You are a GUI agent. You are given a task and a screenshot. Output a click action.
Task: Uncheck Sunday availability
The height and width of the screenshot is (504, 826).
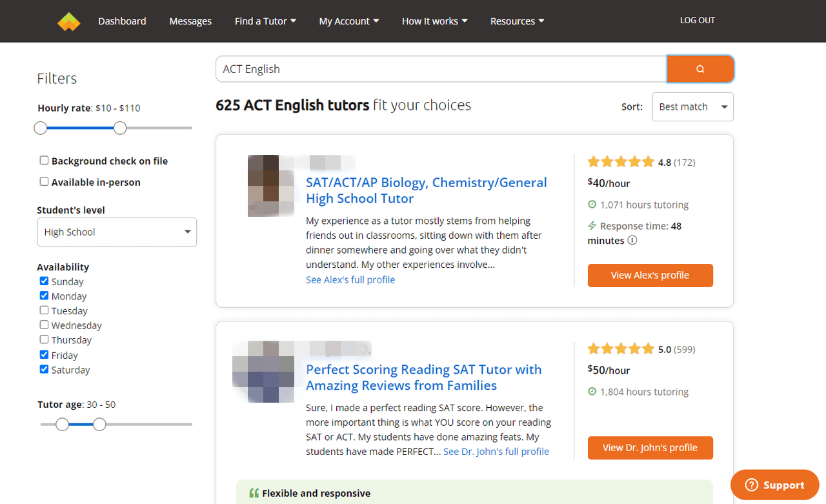(x=44, y=280)
